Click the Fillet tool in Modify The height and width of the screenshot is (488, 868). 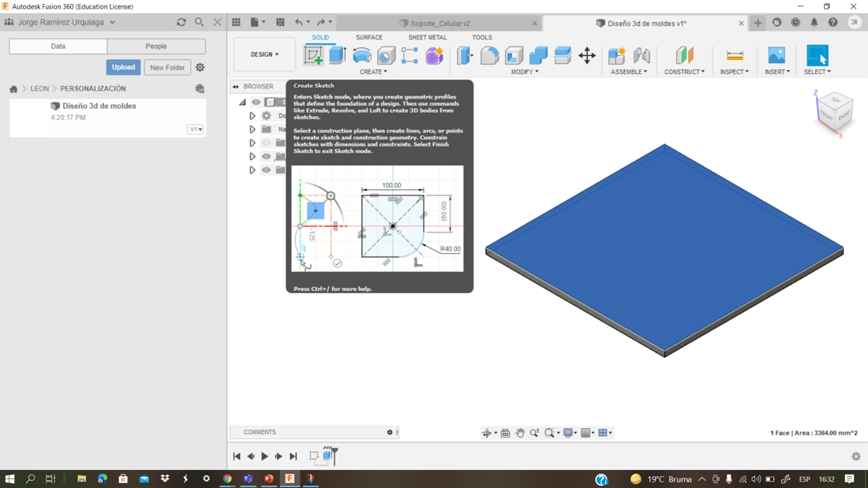(489, 55)
